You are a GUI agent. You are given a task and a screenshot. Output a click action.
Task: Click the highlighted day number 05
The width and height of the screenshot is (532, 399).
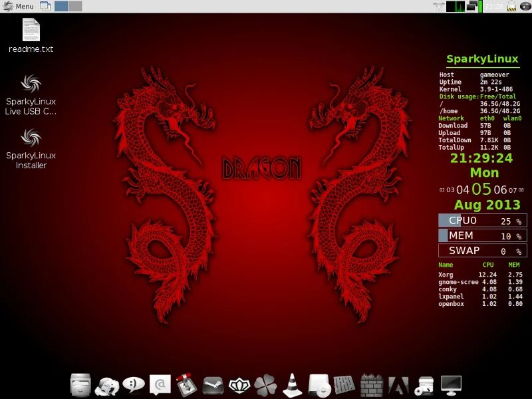481,189
